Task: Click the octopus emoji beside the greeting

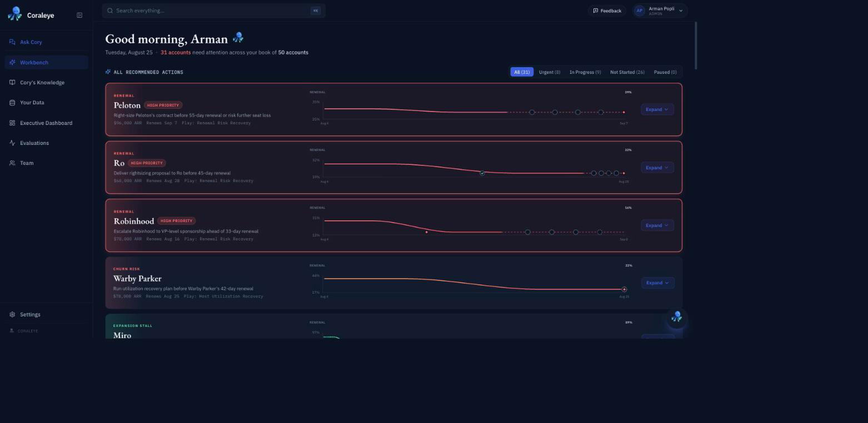Action: [x=238, y=38]
